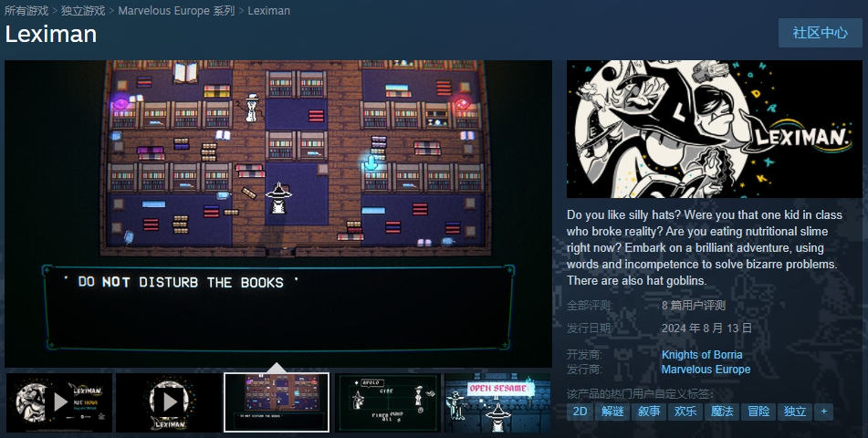Select the 独立 tag
The width and height of the screenshot is (868, 438).
[795, 412]
